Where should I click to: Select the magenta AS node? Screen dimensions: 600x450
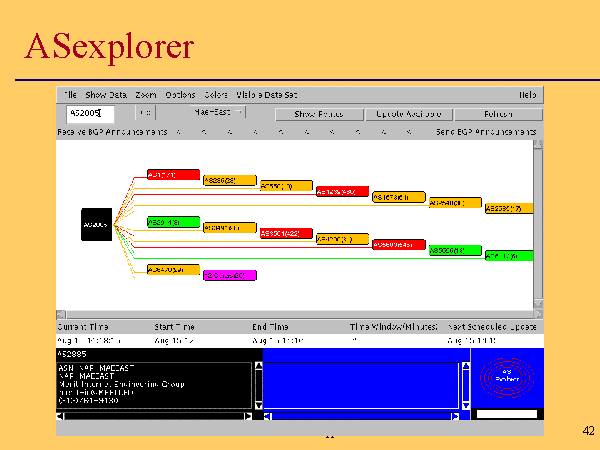(230, 275)
